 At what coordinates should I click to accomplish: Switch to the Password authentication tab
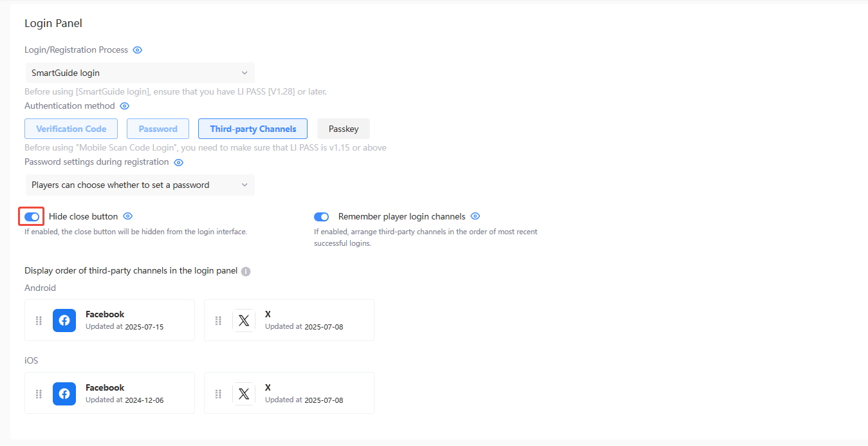(158, 129)
